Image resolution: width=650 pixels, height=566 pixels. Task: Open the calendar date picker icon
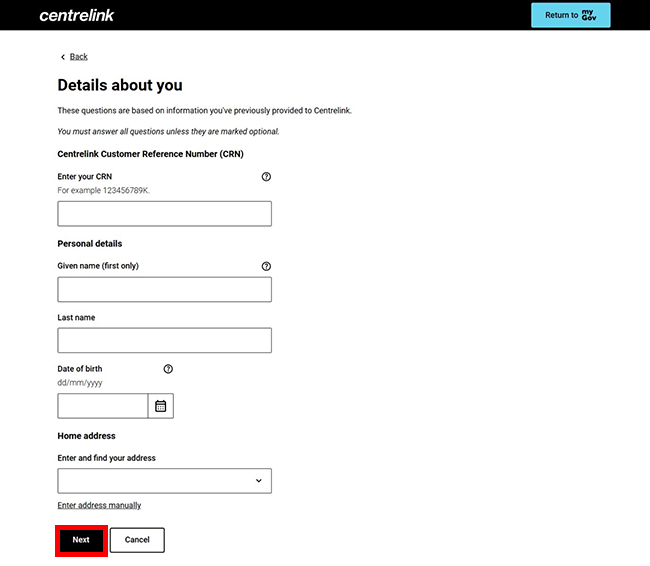(x=160, y=406)
